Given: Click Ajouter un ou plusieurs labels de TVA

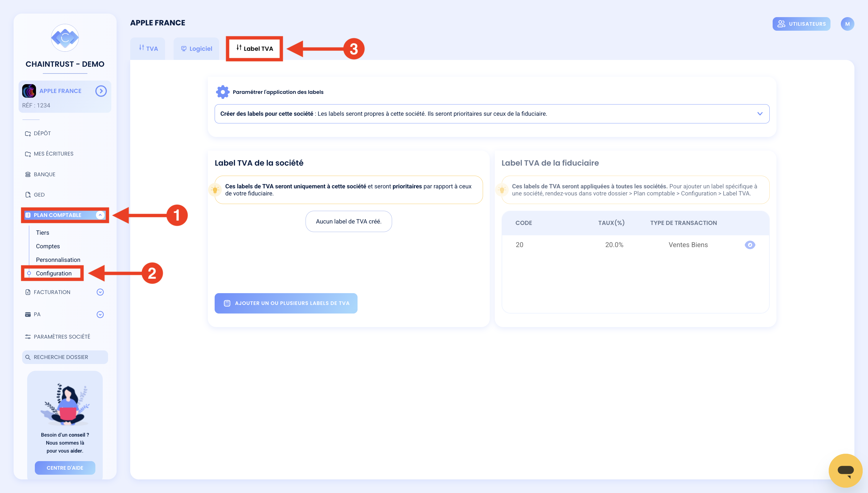Looking at the screenshot, I should click(286, 303).
